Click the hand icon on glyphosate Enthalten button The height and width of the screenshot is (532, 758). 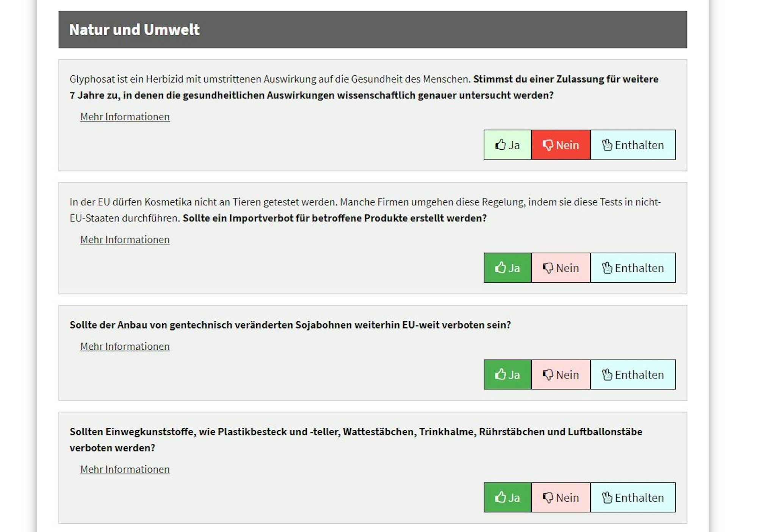(608, 144)
